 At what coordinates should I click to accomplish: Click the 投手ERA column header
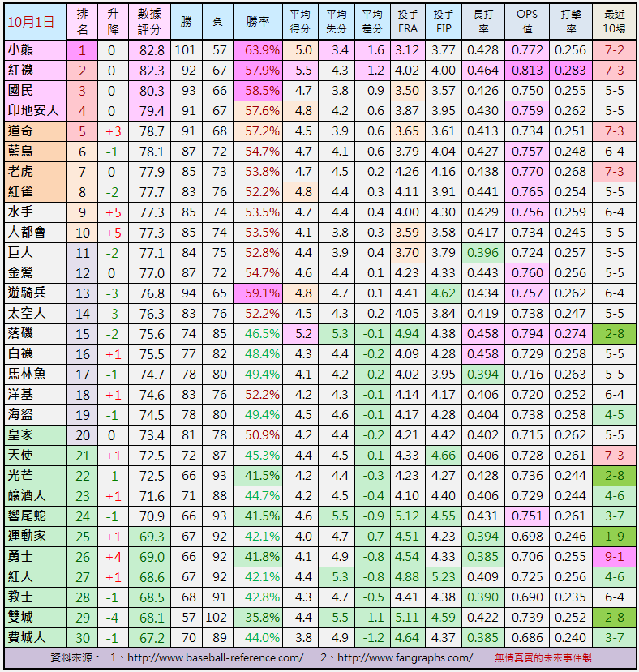408,22
